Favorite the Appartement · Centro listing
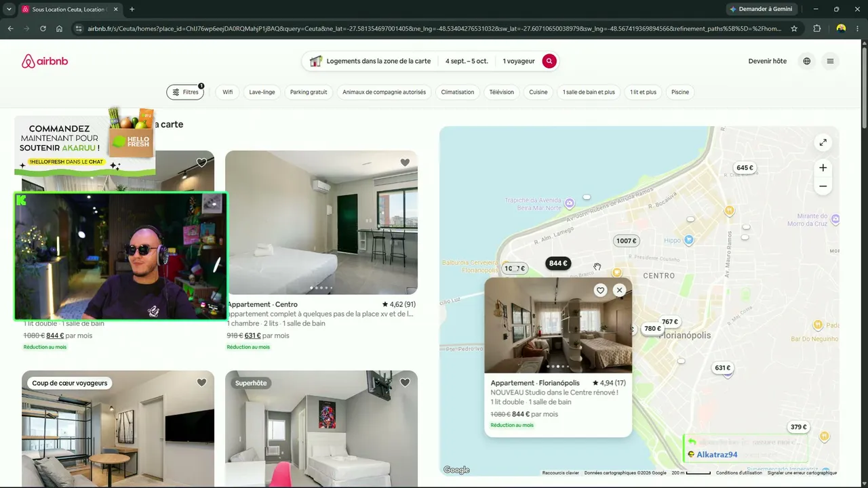Viewport: 868px width, 488px height. click(405, 163)
